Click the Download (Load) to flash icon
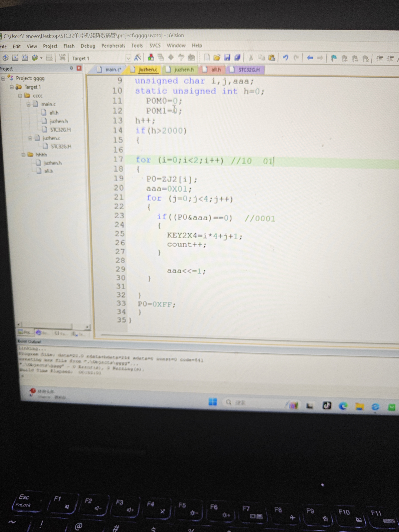The width and height of the screenshot is (399, 532). coord(62,58)
